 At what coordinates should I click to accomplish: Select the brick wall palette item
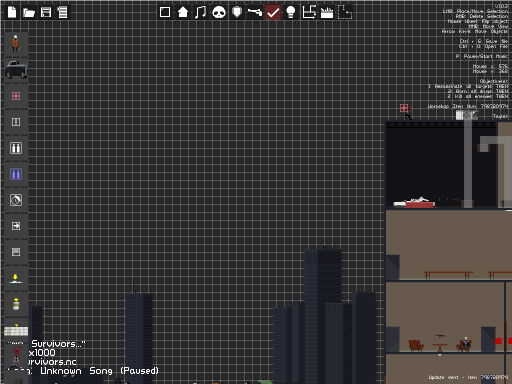[16, 330]
